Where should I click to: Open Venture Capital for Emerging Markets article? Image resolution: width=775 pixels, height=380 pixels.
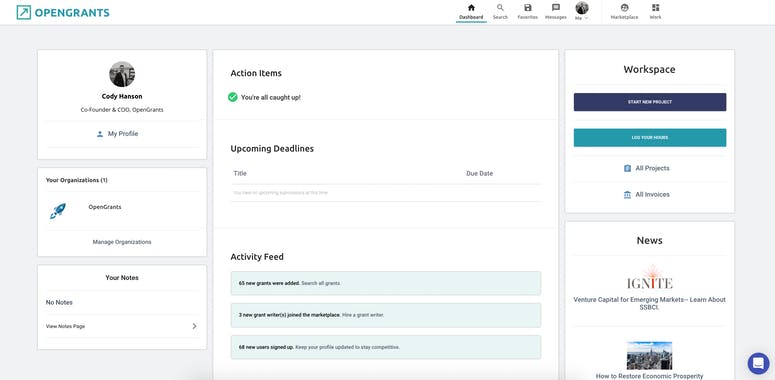pos(649,303)
